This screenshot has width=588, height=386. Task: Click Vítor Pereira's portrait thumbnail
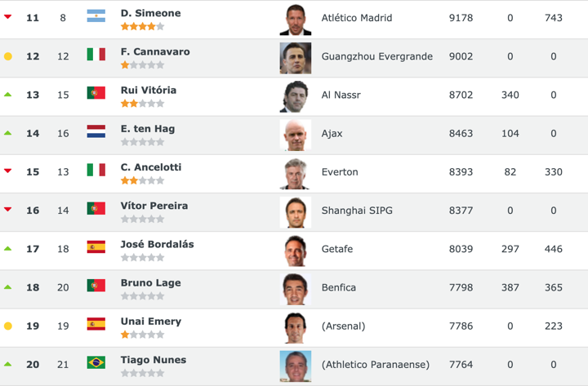[x=295, y=211]
